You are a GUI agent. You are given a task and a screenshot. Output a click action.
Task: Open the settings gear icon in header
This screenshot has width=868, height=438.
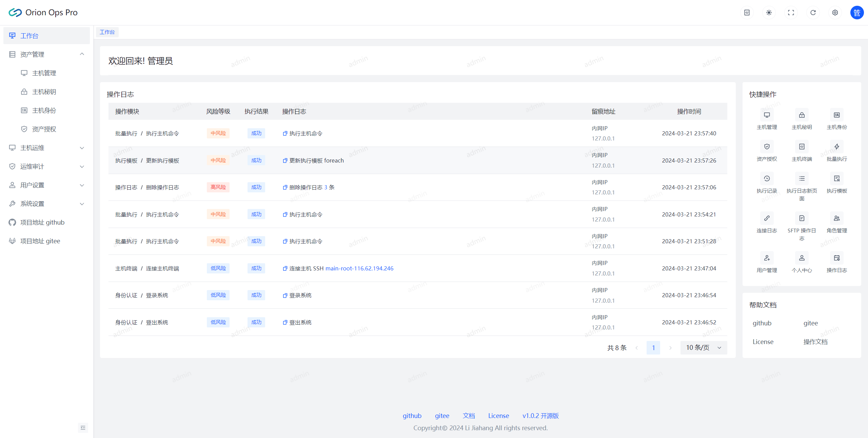[835, 13]
